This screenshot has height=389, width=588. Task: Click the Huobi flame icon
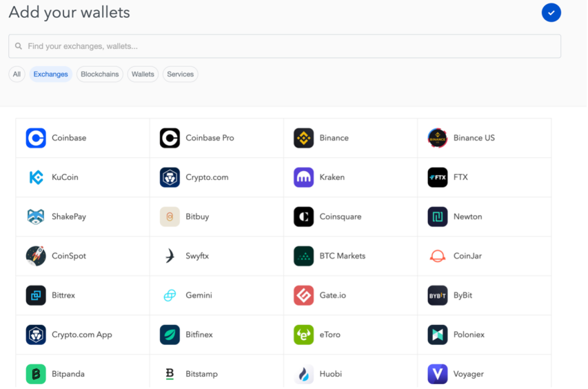(303, 374)
